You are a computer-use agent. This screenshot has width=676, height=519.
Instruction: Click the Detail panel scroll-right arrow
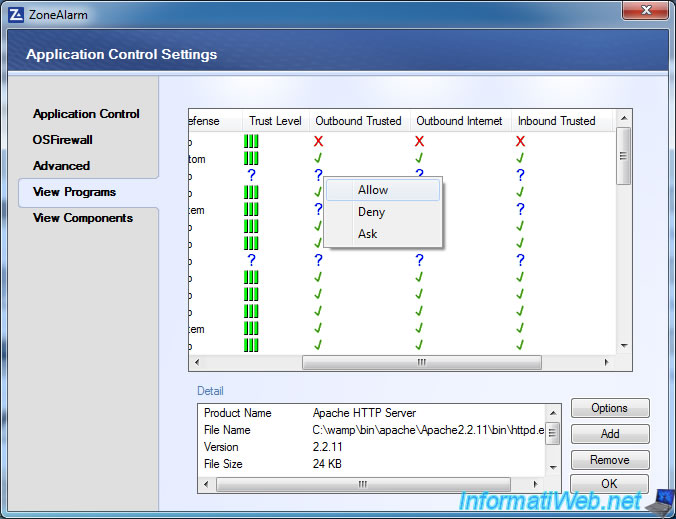tap(536, 484)
